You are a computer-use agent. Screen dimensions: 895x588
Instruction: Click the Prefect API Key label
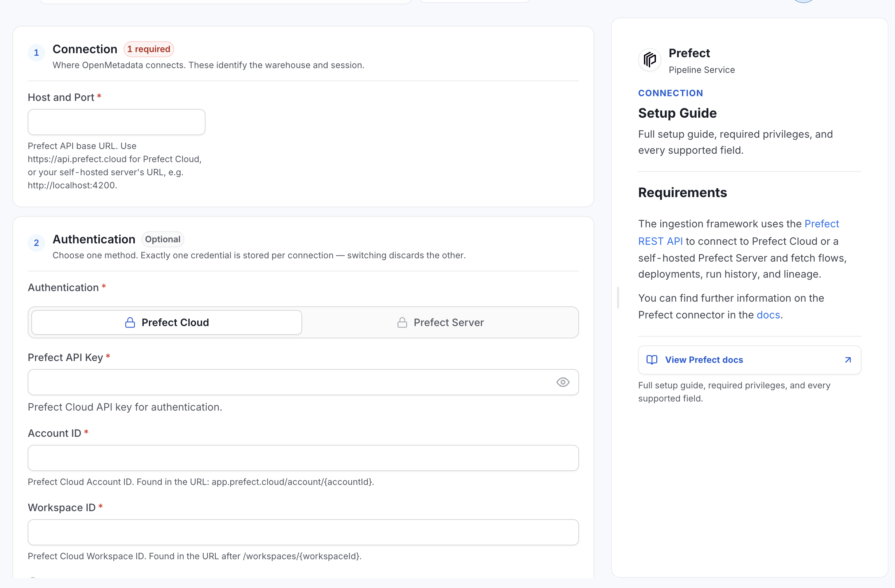[66, 357]
